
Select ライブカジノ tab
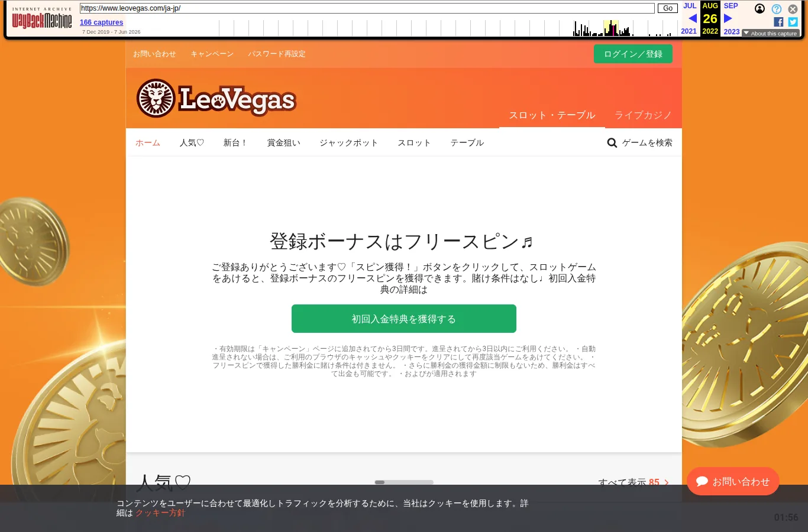click(x=643, y=115)
